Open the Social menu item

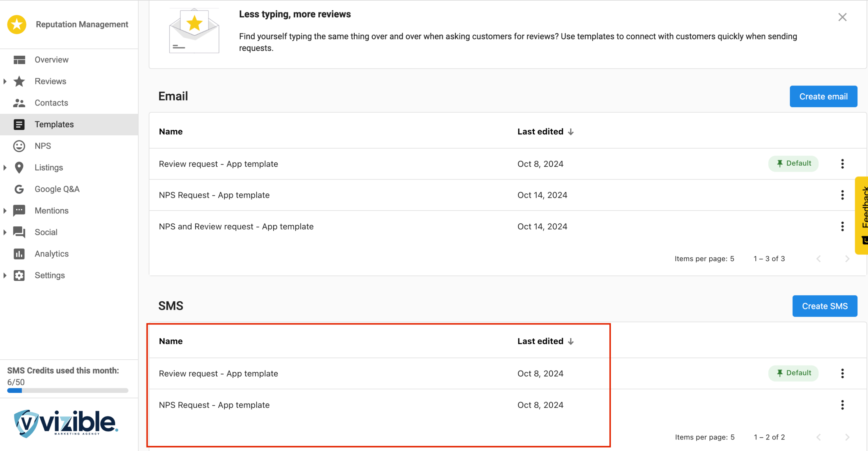coord(46,232)
